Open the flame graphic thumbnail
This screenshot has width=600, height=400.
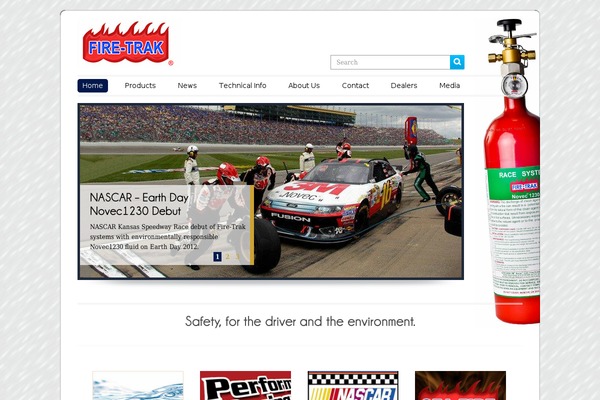(460, 385)
